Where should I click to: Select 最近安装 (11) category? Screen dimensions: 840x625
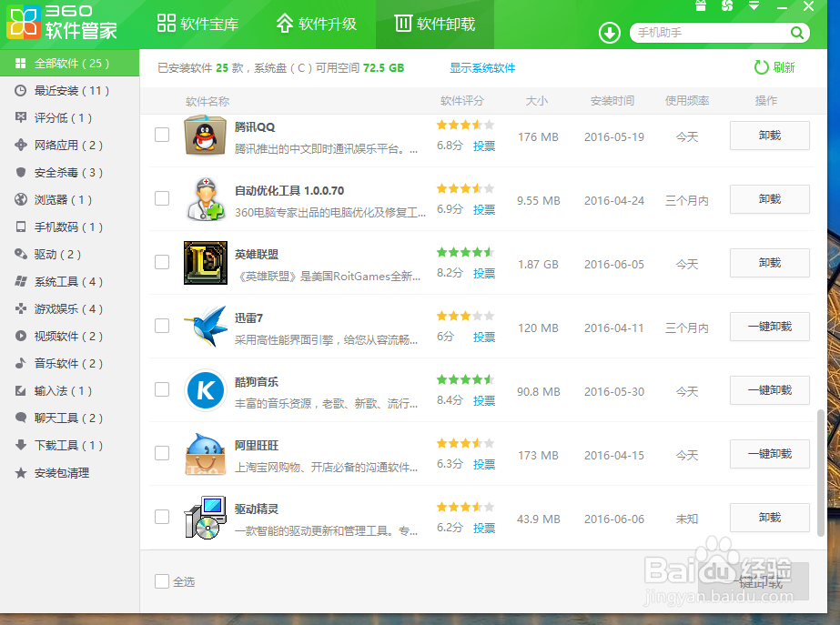(x=70, y=90)
